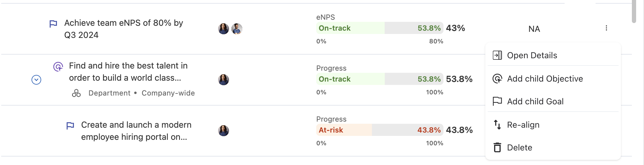
Task: Click the flag icon beside hiring portal goal
Action: [70, 125]
